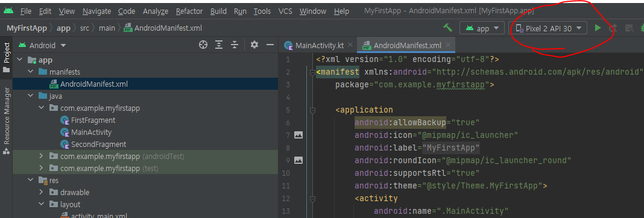Click the Select Opened File target icon
The image size is (644, 218).
click(x=203, y=45)
